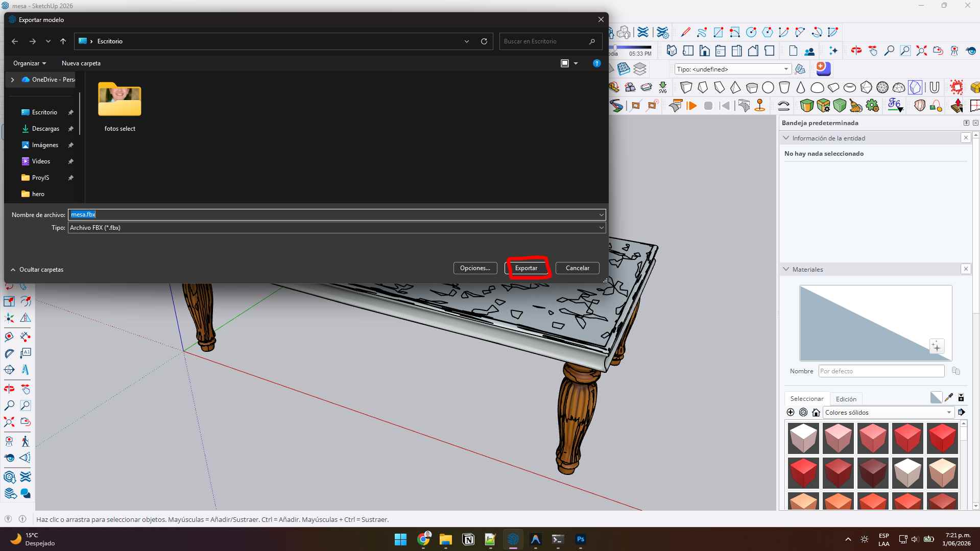Viewport: 980px width, 551px height.
Task: Click the broom cleanup icon
Action: tap(856, 106)
